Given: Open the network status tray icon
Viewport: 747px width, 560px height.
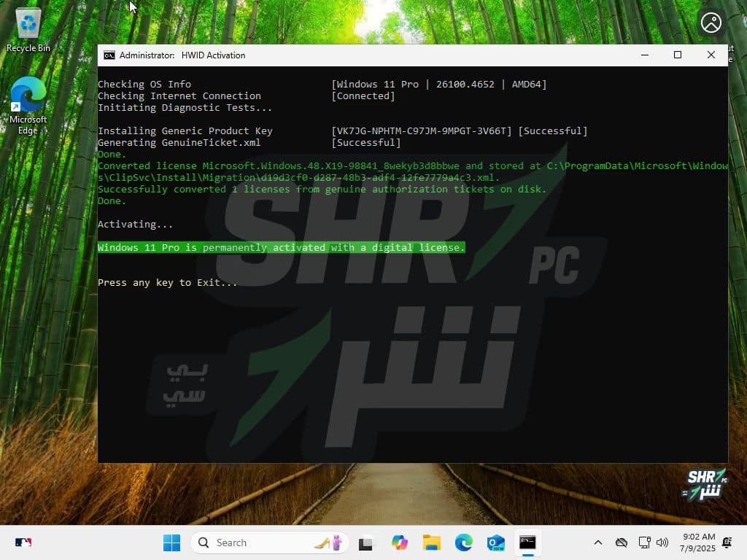Looking at the screenshot, I should [644, 542].
